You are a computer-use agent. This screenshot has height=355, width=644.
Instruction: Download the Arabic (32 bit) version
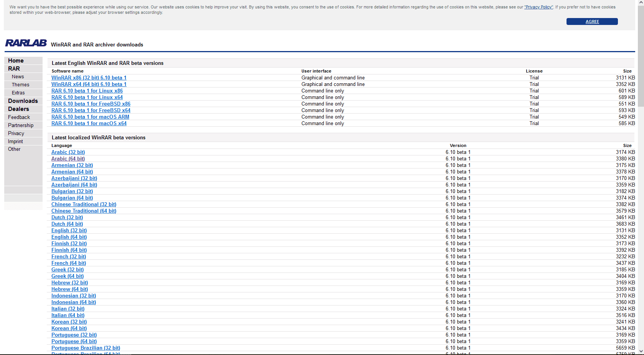point(68,152)
